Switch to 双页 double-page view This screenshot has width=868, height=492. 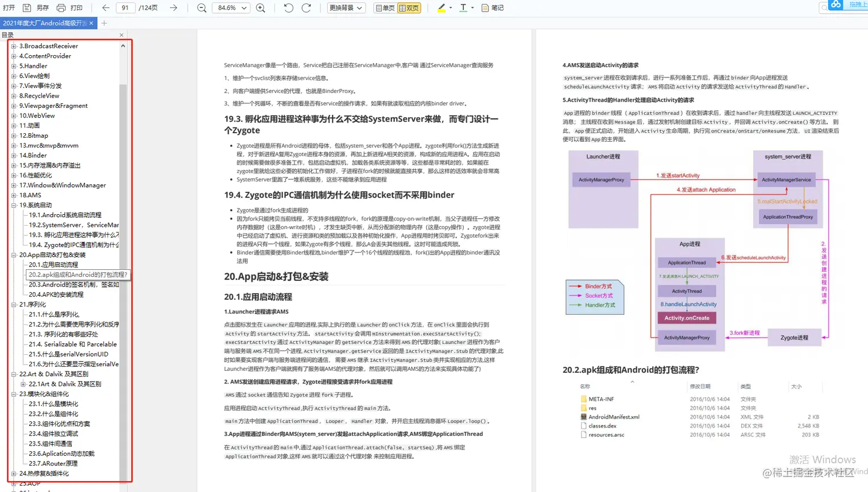pos(409,8)
